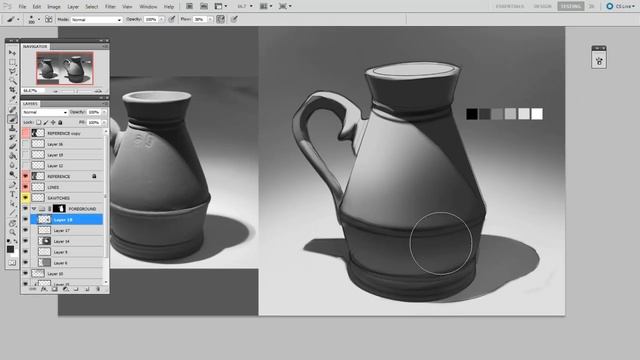The height and width of the screenshot is (360, 640).
Task: Hide the REFERENCE layer
Action: (25, 176)
